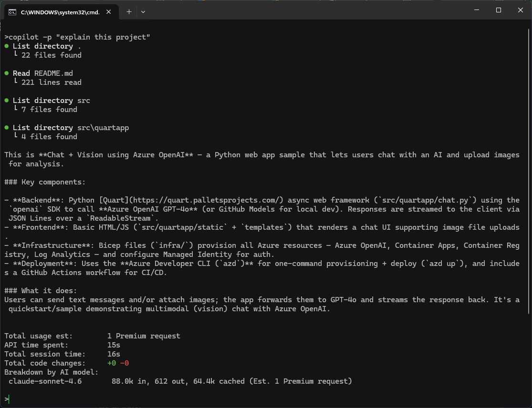Image resolution: width=532 pixels, height=408 pixels.
Task: Open a new terminal tab with the plus icon
Action: [129, 10]
